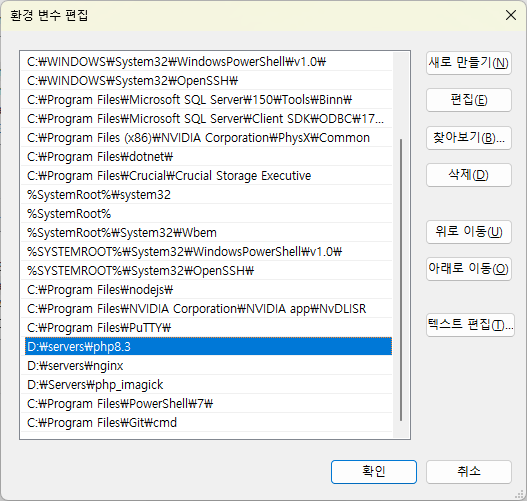This screenshot has width=527, height=501.
Task: Select the NVIDIA app\NvDLISR entry
Action: [208, 309]
